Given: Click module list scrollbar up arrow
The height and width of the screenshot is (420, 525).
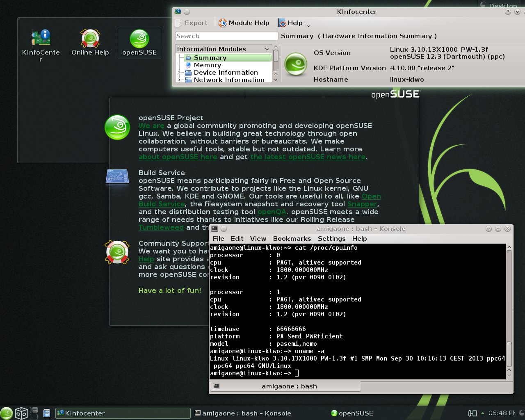Looking at the screenshot, I should point(276,47).
